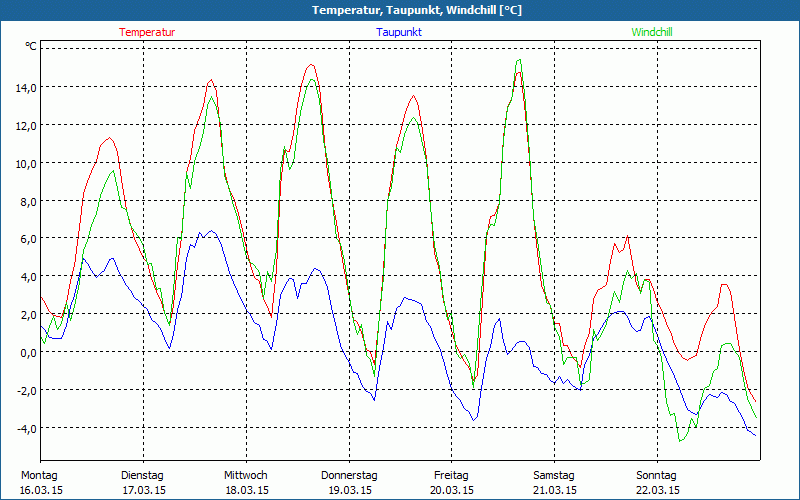Click the 6,0 y-axis value
Viewport: 800px width, 500px height.
[29, 239]
